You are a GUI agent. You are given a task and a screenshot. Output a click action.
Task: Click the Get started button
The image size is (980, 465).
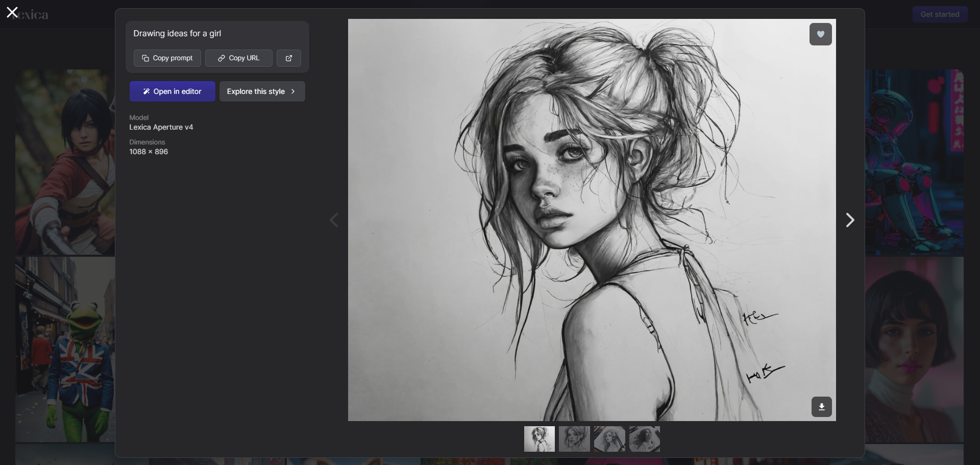[940, 14]
